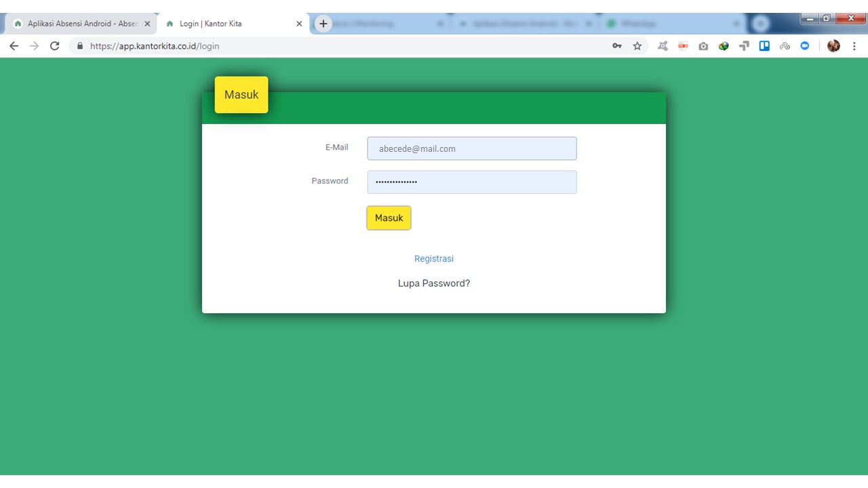Open Chrome's three-dot menu
The image size is (868, 488).
point(854,46)
